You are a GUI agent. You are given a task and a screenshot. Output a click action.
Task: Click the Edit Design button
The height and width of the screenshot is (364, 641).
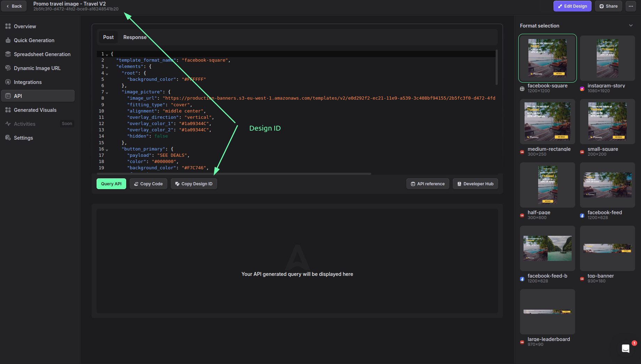click(572, 6)
